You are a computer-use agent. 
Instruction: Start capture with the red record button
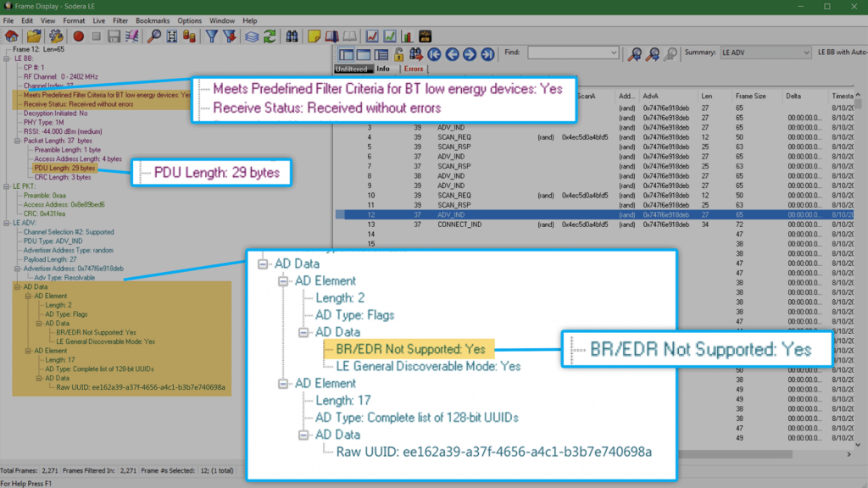(x=79, y=36)
